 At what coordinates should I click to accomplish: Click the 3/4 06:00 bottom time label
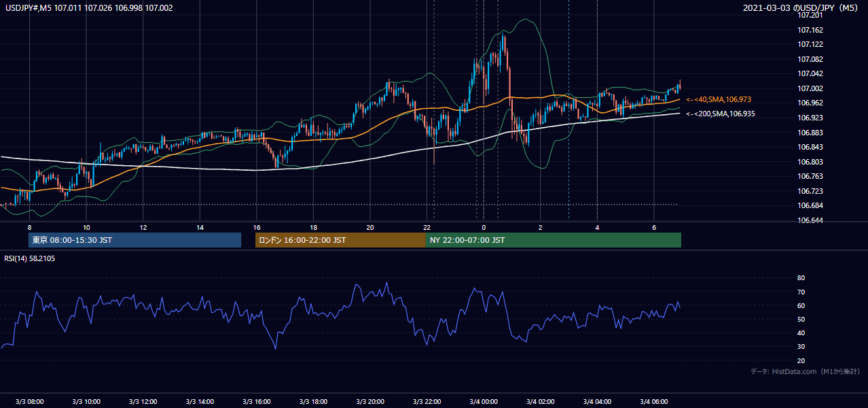[654, 401]
